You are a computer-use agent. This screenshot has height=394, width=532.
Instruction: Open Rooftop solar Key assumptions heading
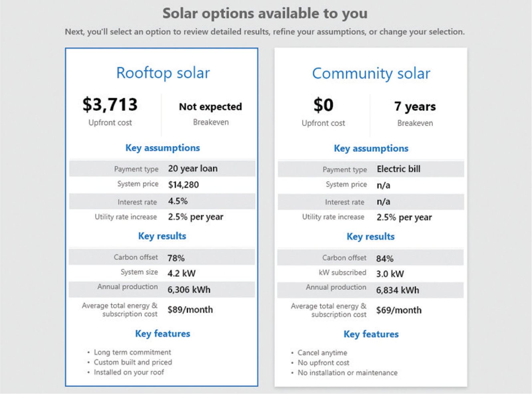(163, 148)
